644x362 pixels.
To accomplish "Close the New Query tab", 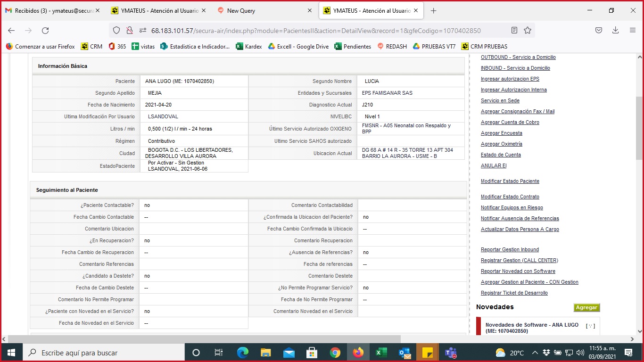I will [310, 11].
